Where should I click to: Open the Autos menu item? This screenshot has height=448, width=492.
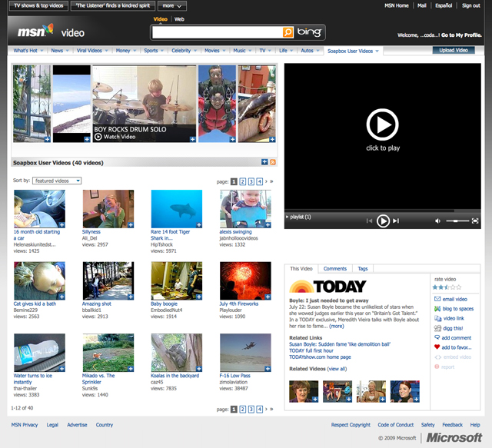(307, 51)
